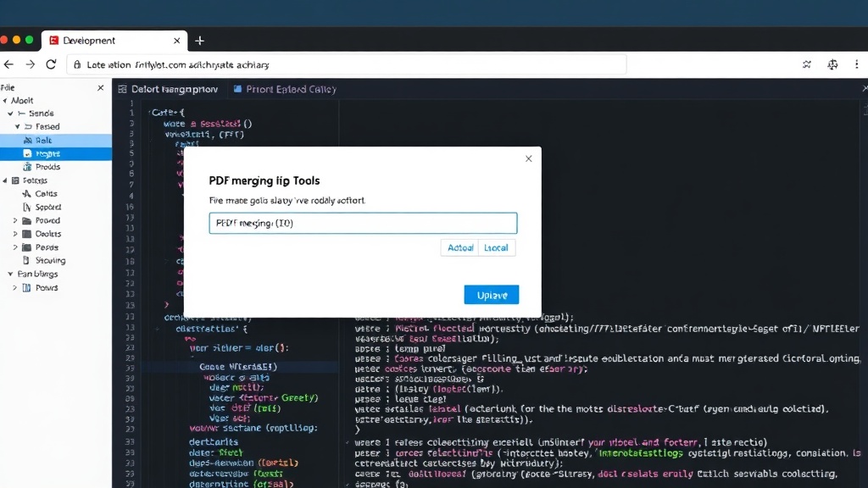Click the lock icon in address bar
The height and width of the screenshot is (488, 868).
77,64
